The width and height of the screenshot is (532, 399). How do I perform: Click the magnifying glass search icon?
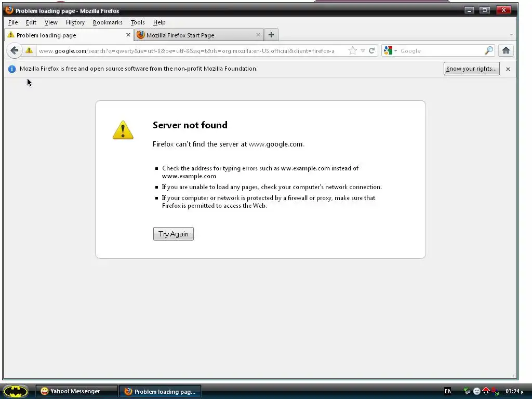(x=488, y=50)
